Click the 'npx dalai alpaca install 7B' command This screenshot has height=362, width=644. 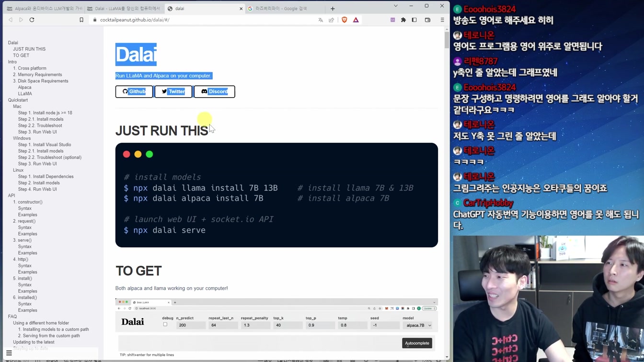(194, 198)
